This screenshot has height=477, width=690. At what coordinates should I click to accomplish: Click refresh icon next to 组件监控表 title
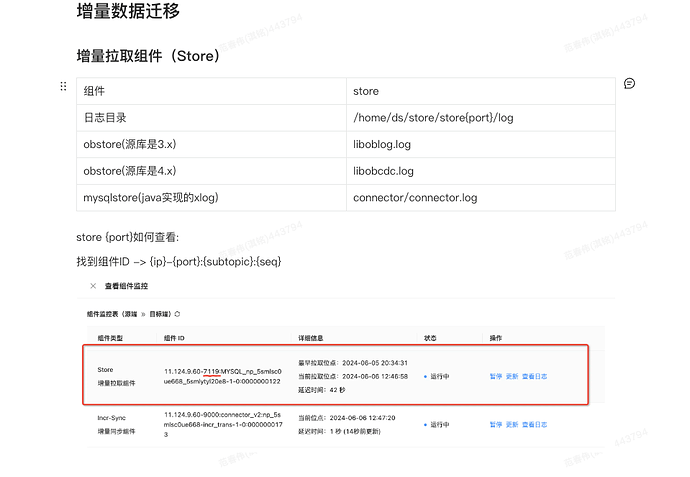pyautogui.click(x=177, y=314)
